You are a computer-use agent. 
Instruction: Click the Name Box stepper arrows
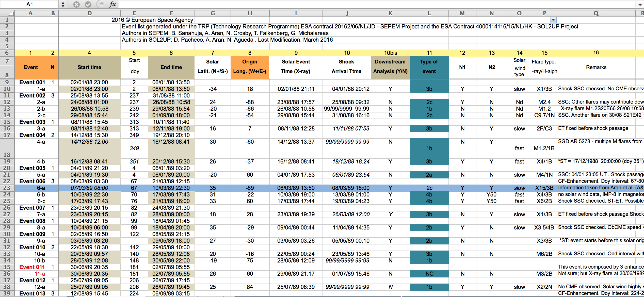[x=62, y=4]
